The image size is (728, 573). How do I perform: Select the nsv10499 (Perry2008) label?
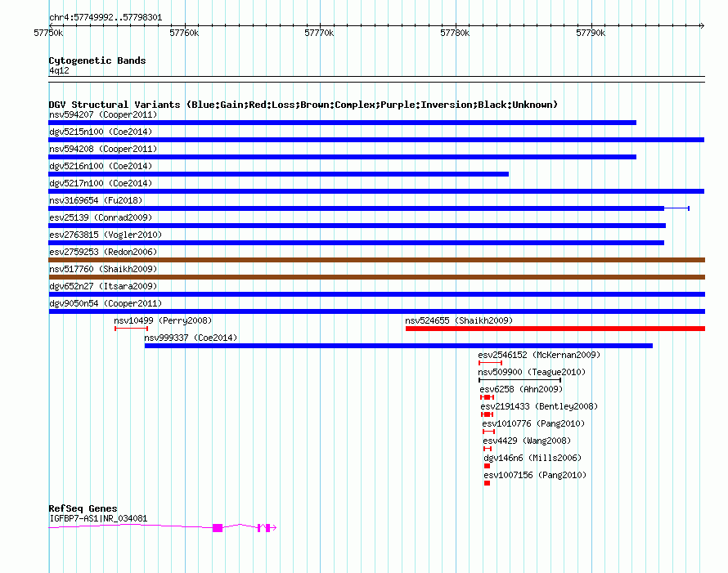pos(163,320)
